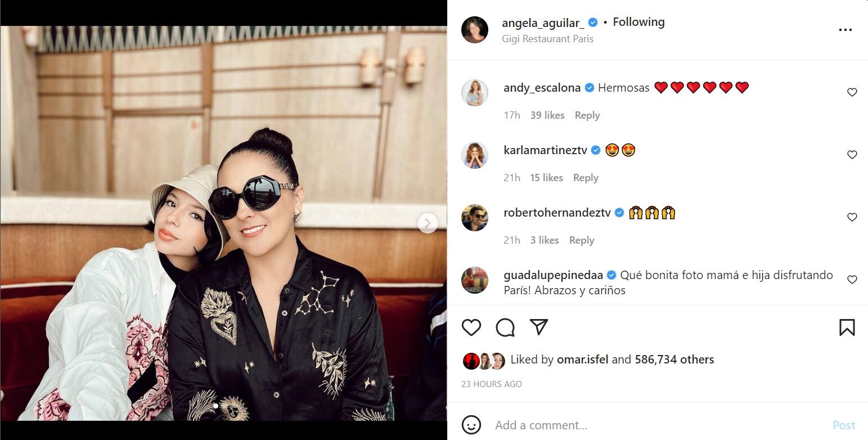Click the Post button

click(844, 425)
